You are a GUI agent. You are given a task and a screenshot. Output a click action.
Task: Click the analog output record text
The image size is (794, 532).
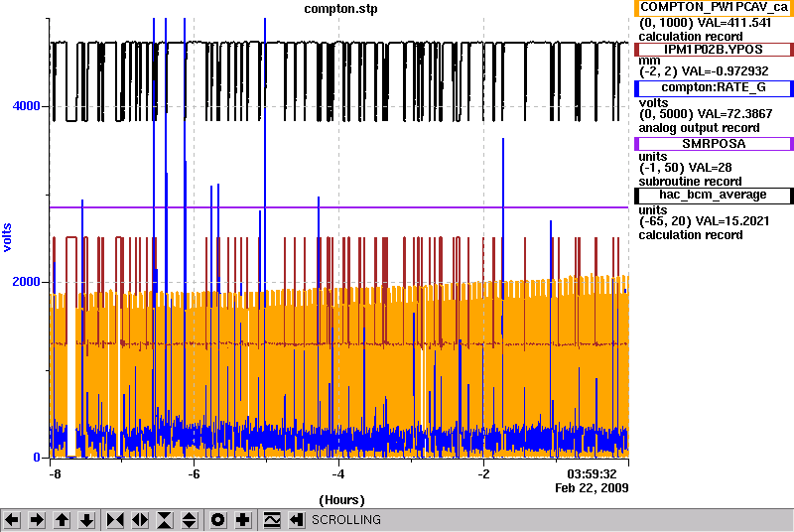[699, 128]
